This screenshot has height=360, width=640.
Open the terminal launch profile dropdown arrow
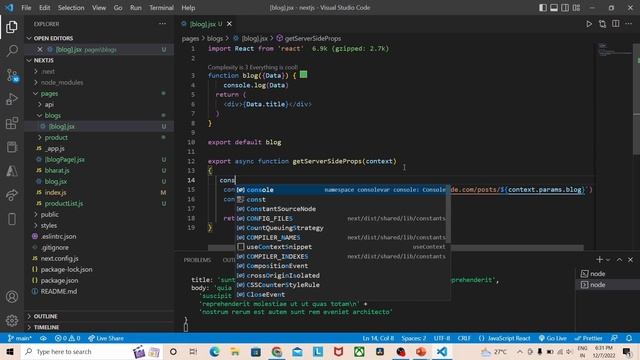(x=608, y=260)
